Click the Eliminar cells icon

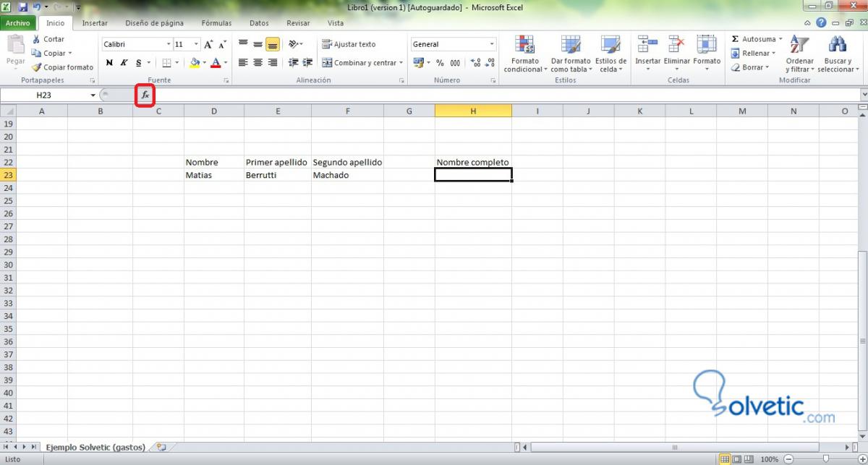(x=677, y=45)
